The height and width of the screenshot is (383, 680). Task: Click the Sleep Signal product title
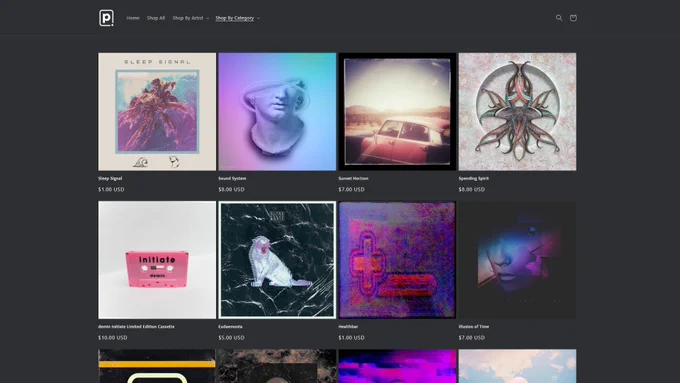click(110, 178)
